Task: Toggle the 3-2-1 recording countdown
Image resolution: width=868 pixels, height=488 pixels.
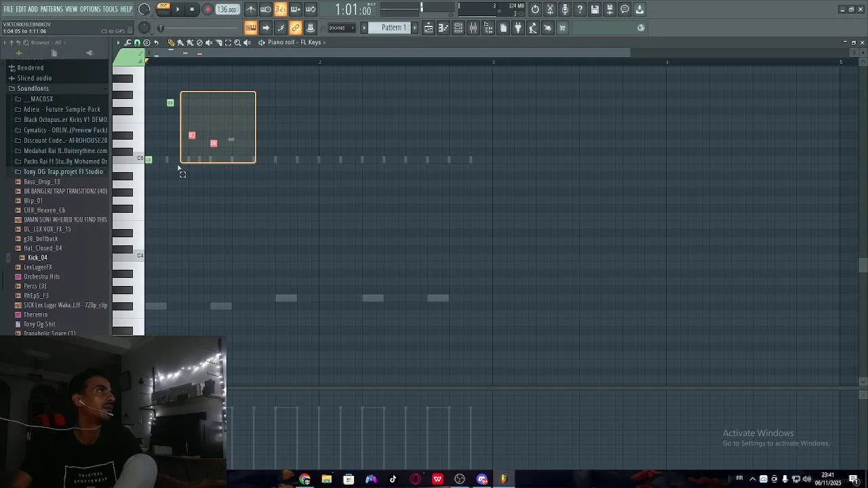Action: point(281,9)
